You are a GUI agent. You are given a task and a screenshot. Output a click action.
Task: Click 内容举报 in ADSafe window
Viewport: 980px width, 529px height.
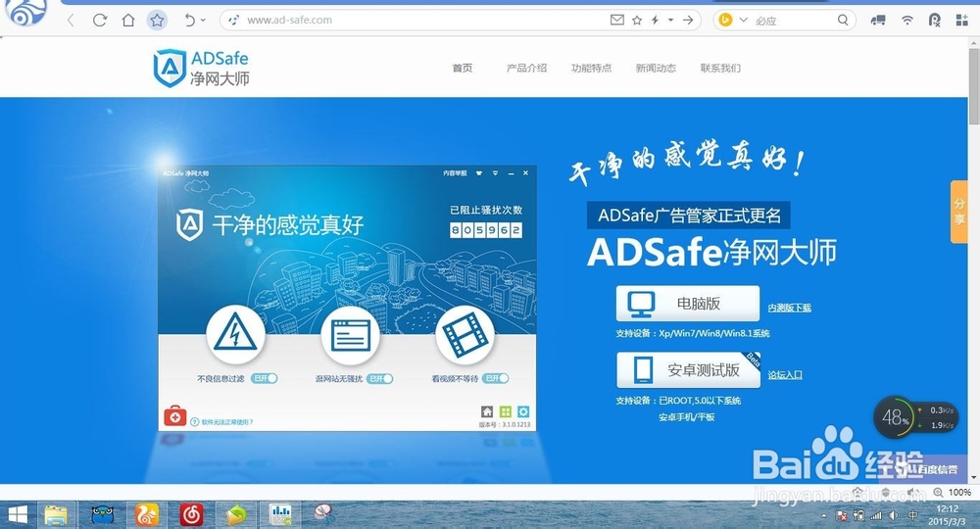click(x=455, y=173)
